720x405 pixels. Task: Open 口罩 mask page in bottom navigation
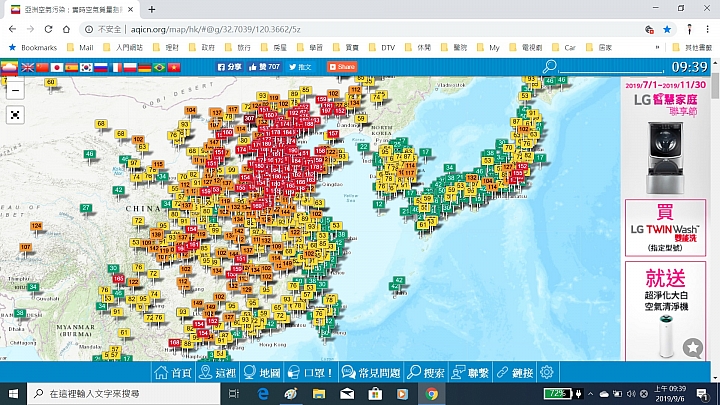coord(310,372)
